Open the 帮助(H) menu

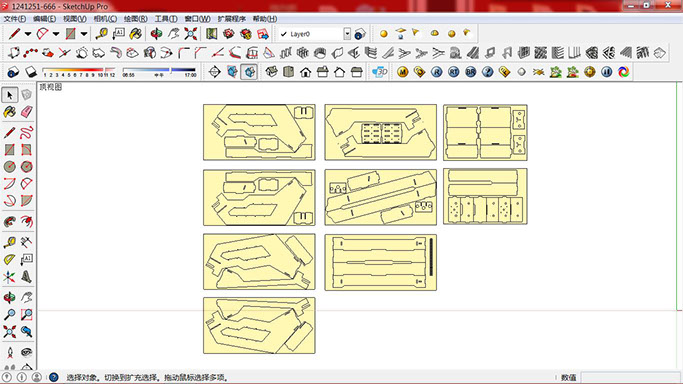click(265, 19)
